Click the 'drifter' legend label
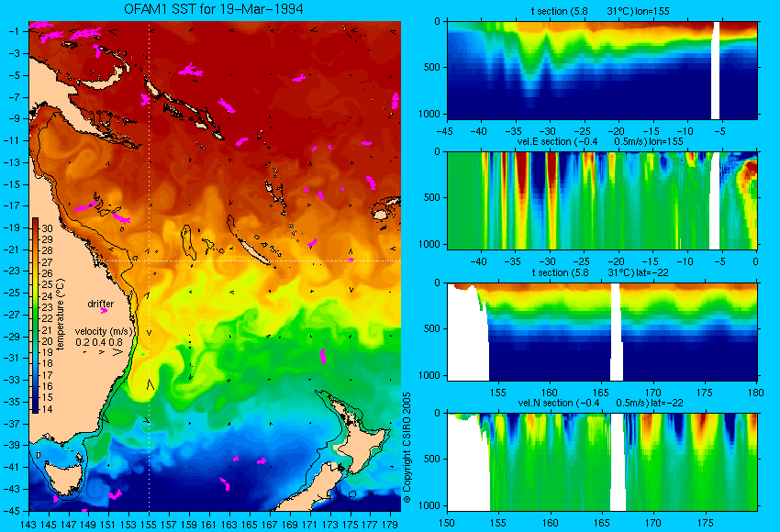The width and height of the screenshot is (780, 532). click(101, 304)
